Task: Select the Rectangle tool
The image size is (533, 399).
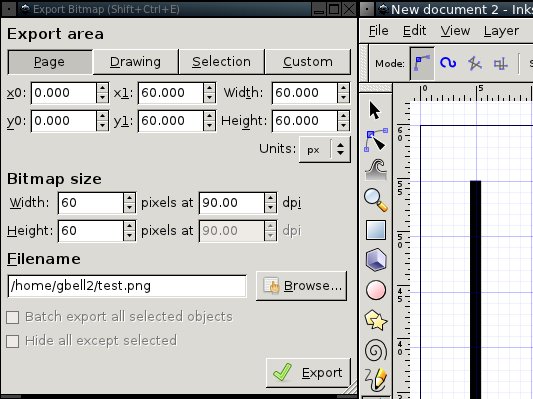Action: click(x=376, y=230)
